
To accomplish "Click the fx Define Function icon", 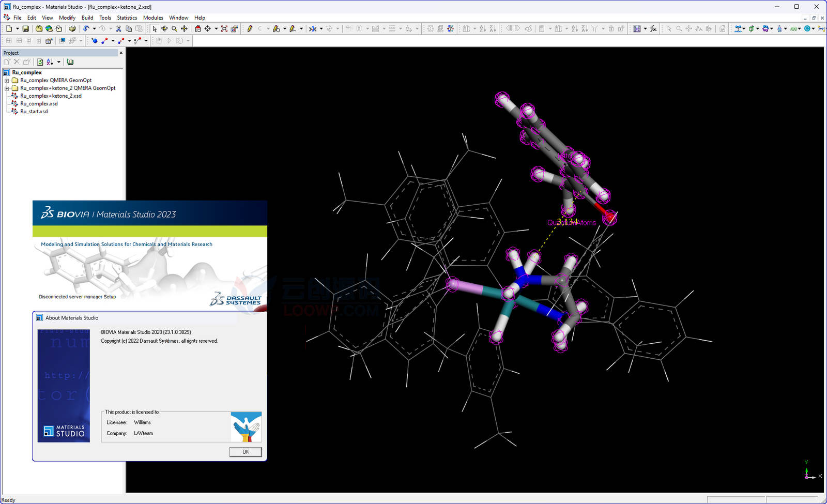I will point(653,29).
